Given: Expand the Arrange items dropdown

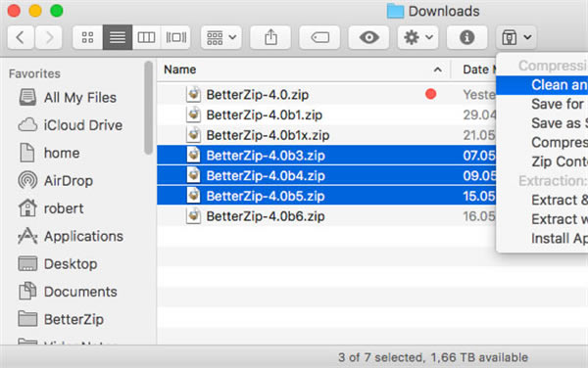Looking at the screenshot, I should [x=221, y=37].
